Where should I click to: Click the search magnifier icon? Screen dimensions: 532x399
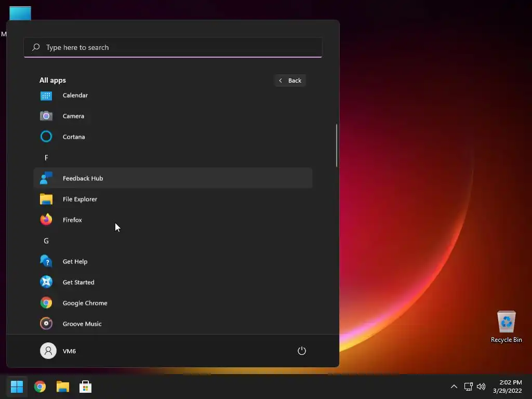(x=36, y=47)
